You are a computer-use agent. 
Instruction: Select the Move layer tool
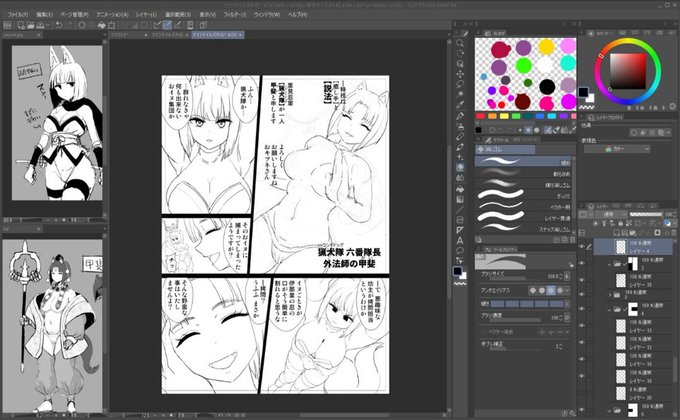(460, 74)
